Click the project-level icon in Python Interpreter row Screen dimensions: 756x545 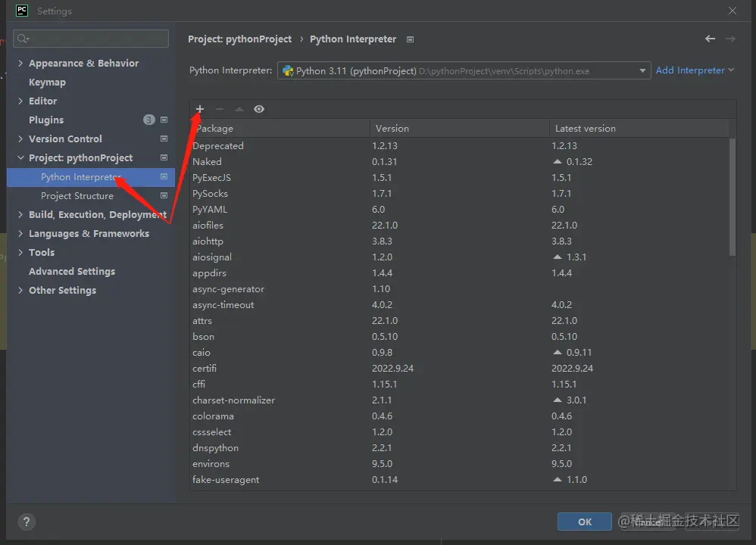(164, 177)
